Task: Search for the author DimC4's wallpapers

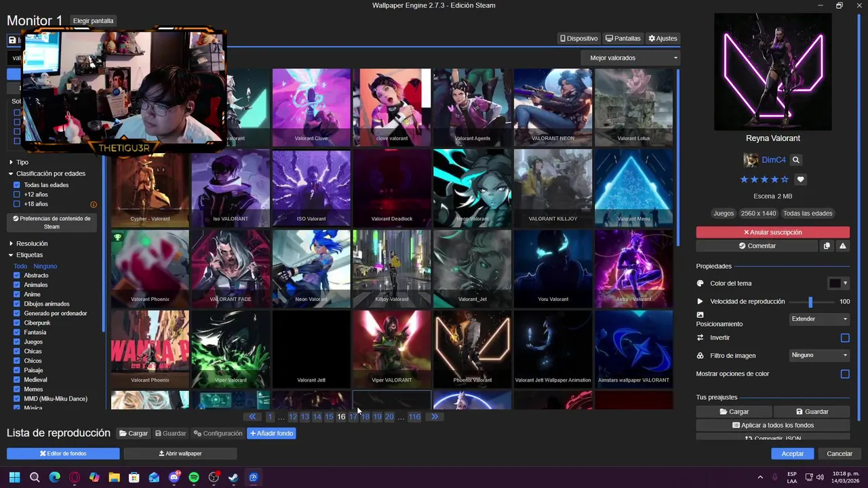Action: click(796, 160)
